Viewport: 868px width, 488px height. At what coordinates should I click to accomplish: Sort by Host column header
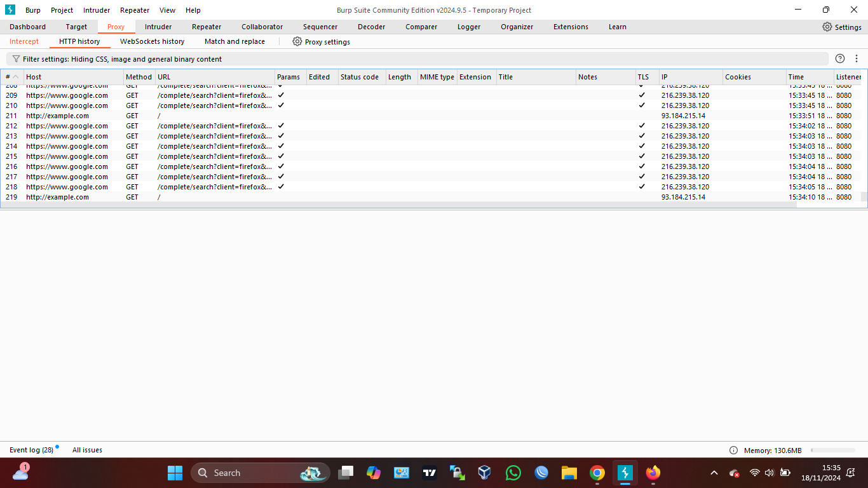(73, 77)
